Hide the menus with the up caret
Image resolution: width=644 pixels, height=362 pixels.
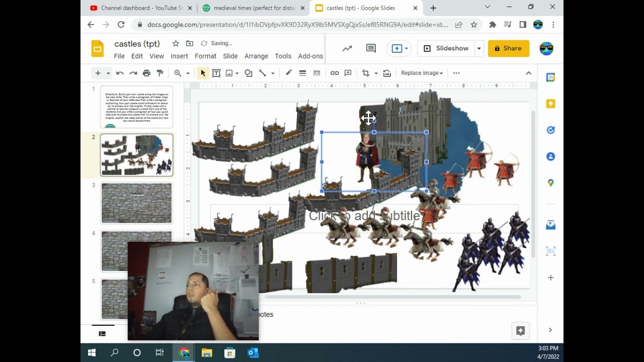tap(528, 73)
